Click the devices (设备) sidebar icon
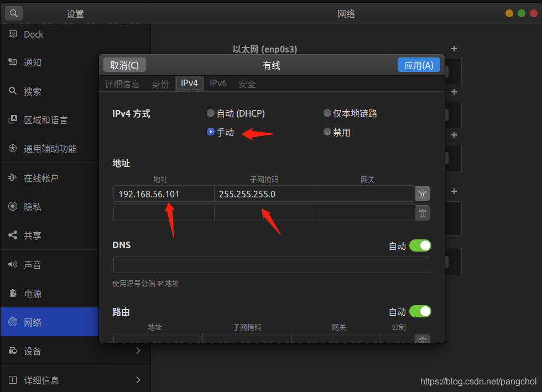 [13, 351]
